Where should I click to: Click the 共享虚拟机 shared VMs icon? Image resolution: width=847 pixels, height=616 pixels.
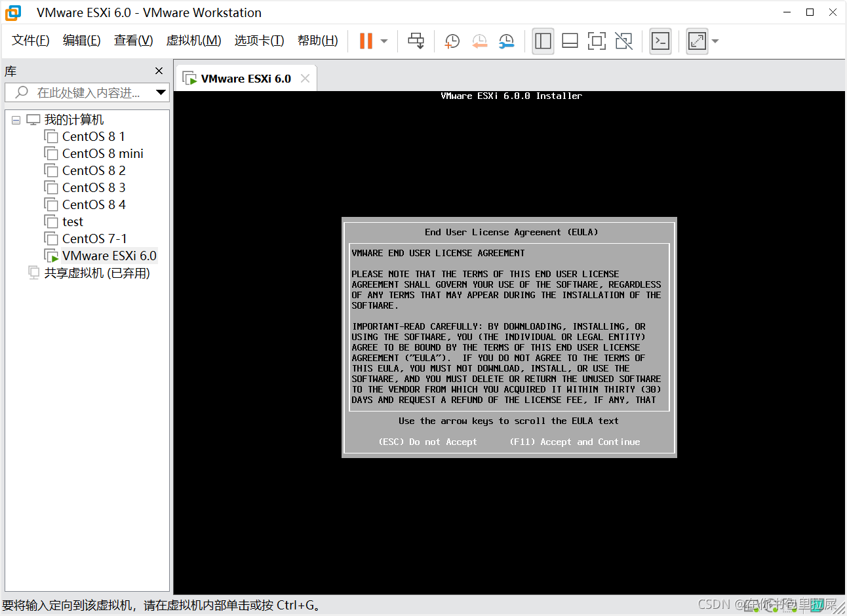34,273
